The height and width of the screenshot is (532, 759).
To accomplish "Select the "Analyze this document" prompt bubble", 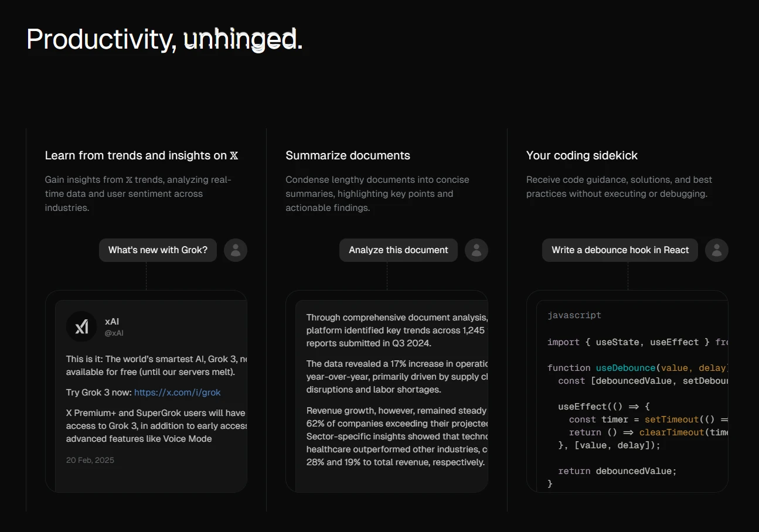I will (x=399, y=250).
